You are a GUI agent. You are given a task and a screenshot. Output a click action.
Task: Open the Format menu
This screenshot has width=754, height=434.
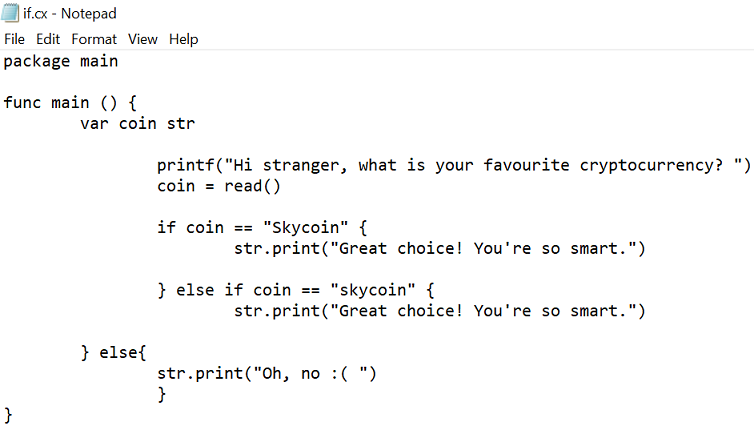coord(94,39)
